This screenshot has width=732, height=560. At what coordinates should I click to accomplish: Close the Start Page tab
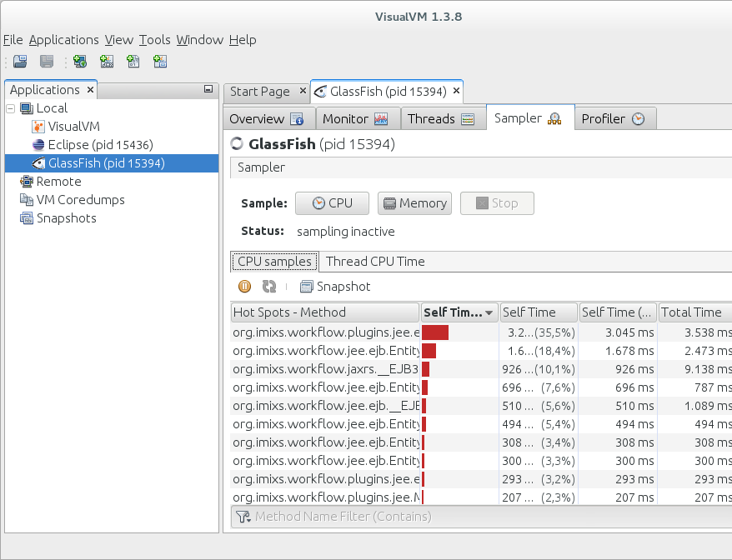click(303, 91)
